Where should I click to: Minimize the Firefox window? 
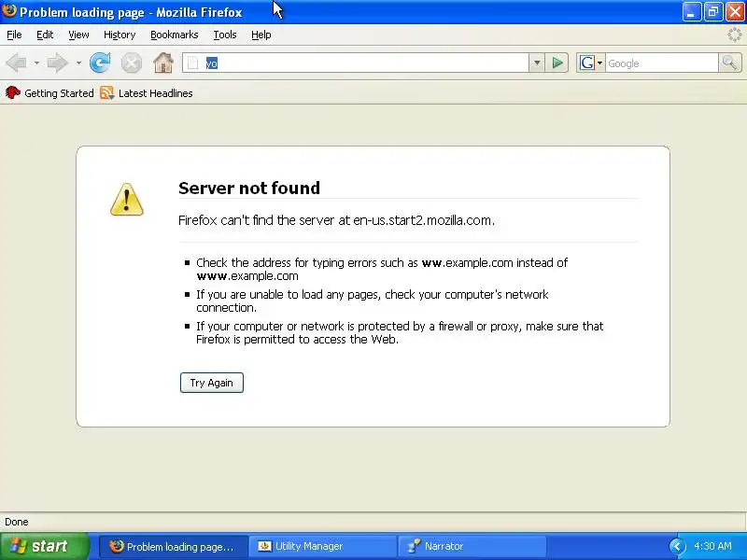point(691,11)
